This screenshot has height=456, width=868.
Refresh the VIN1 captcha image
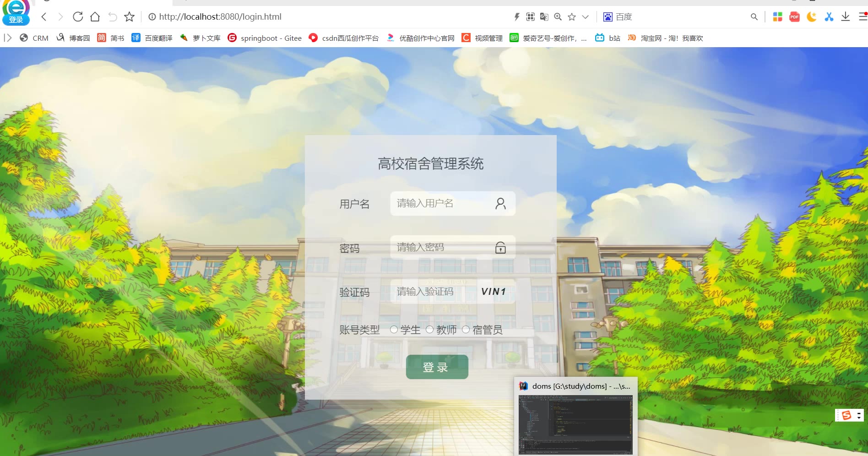click(494, 292)
